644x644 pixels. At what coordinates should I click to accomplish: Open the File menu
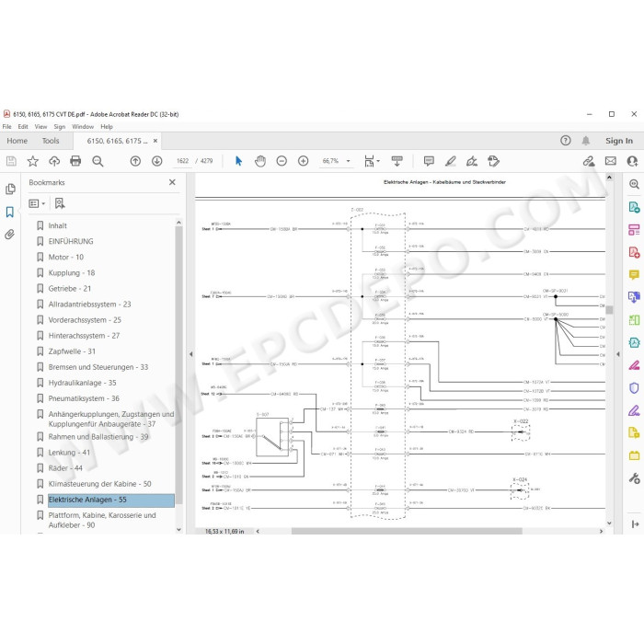(x=7, y=127)
